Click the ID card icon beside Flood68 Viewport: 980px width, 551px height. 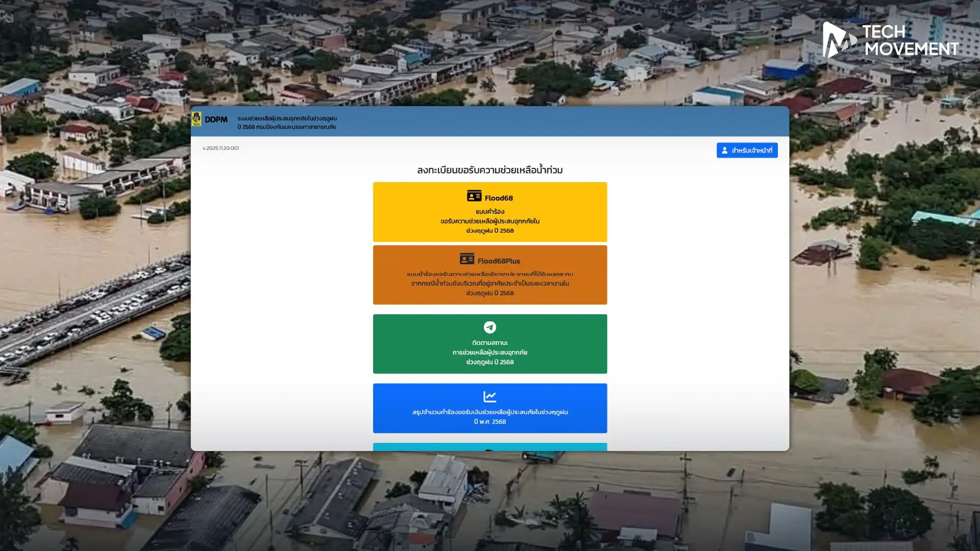tap(474, 196)
